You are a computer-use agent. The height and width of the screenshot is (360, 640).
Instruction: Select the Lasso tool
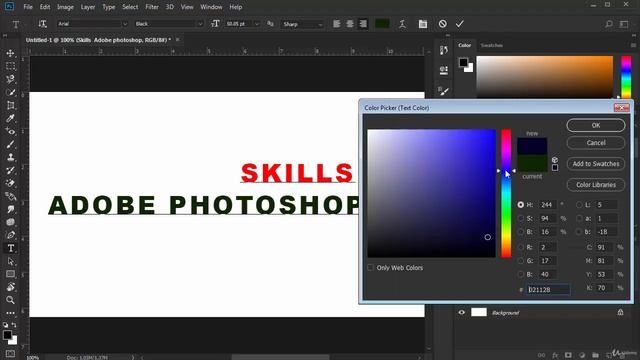(11, 79)
